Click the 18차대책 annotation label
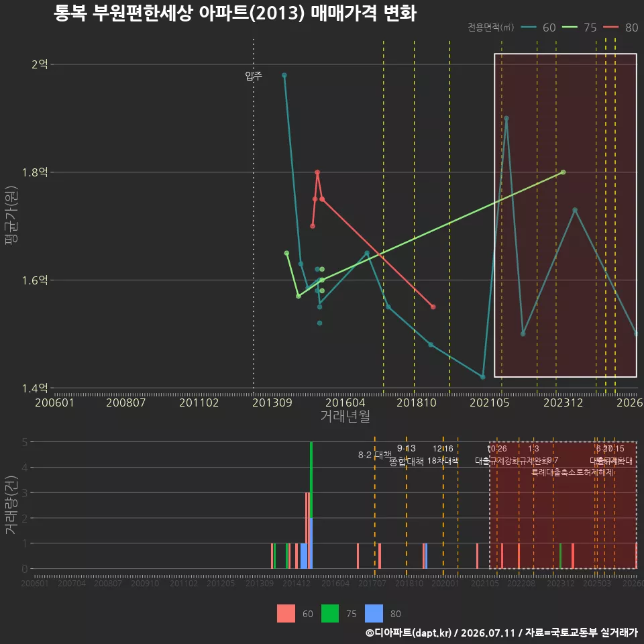 pyautogui.click(x=443, y=461)
